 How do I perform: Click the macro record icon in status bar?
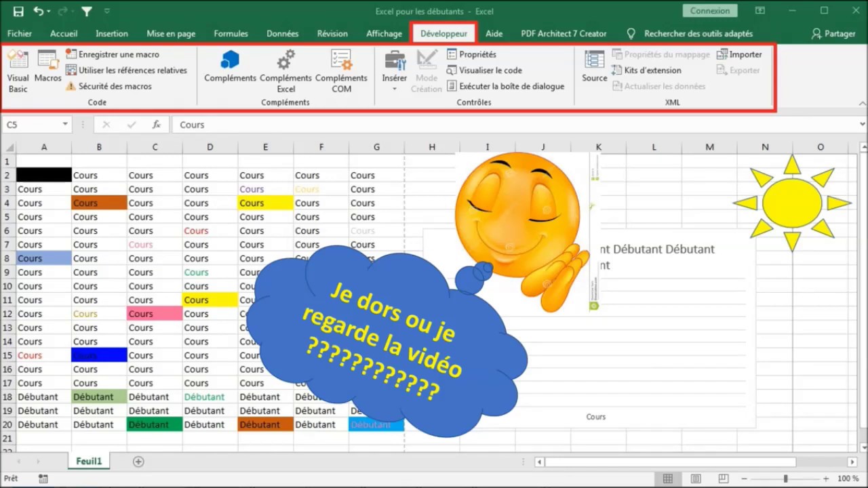coord(43,479)
